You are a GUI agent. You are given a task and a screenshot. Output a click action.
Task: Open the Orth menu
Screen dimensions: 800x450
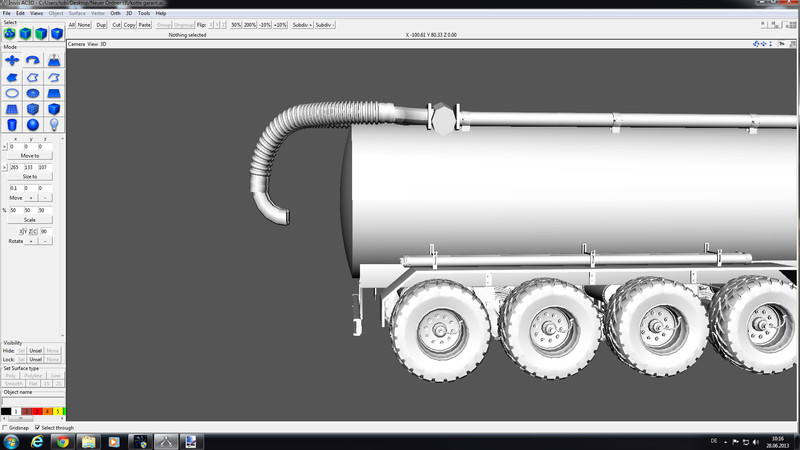[115, 13]
